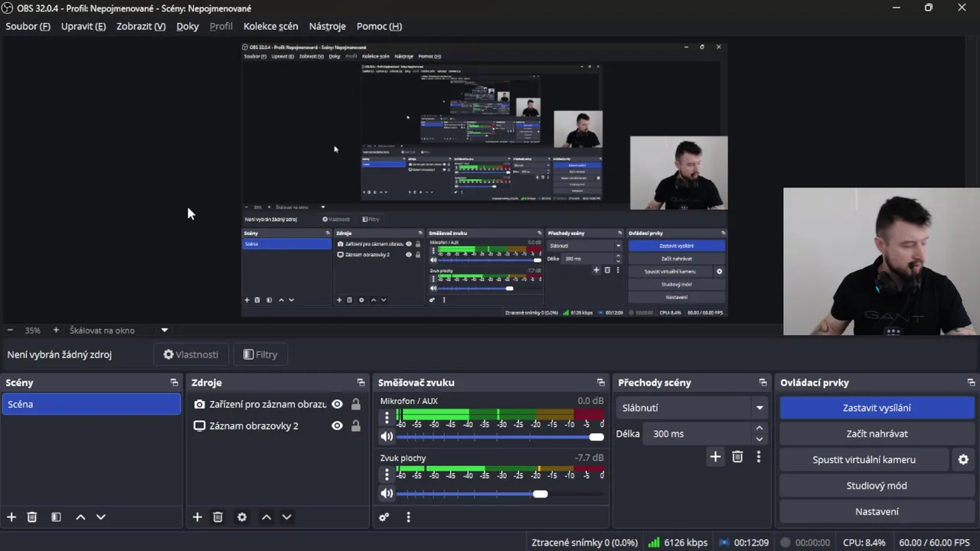Increase Délka duration stepper up arrow
This screenshot has width=980, height=551.
[759, 429]
